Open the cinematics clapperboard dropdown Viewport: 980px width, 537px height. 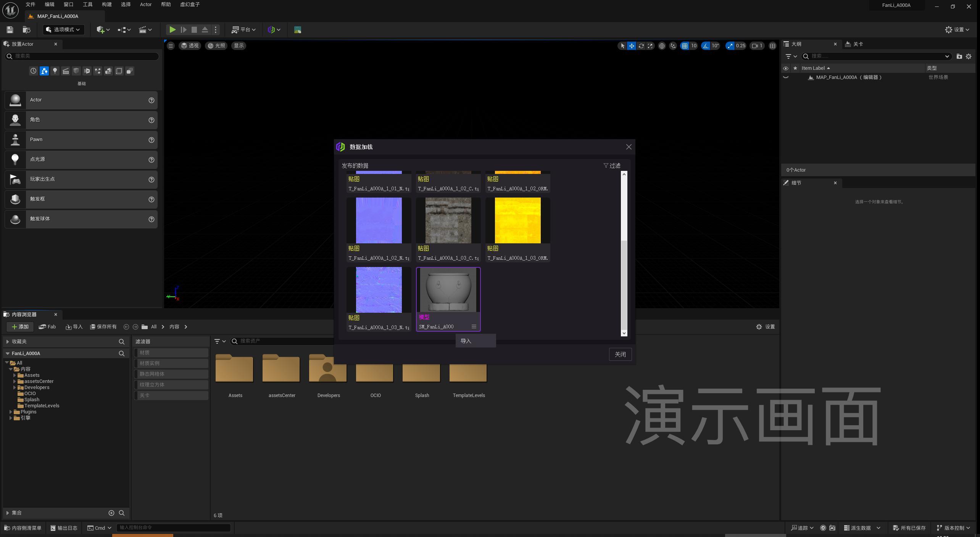145,30
